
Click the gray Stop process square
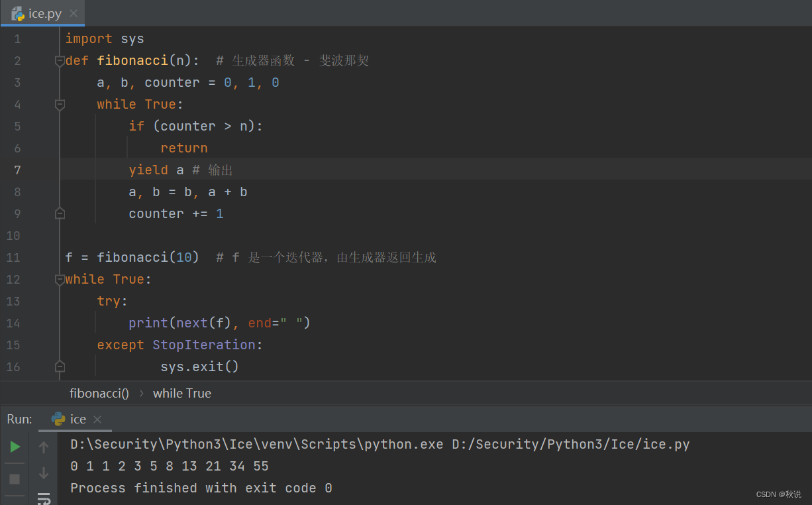(x=15, y=478)
